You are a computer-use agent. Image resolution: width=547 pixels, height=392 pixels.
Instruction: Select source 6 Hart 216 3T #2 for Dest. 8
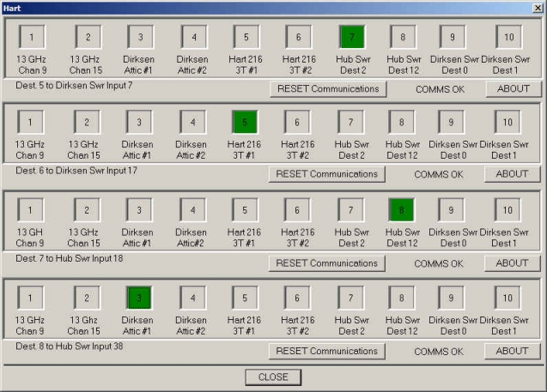point(297,298)
